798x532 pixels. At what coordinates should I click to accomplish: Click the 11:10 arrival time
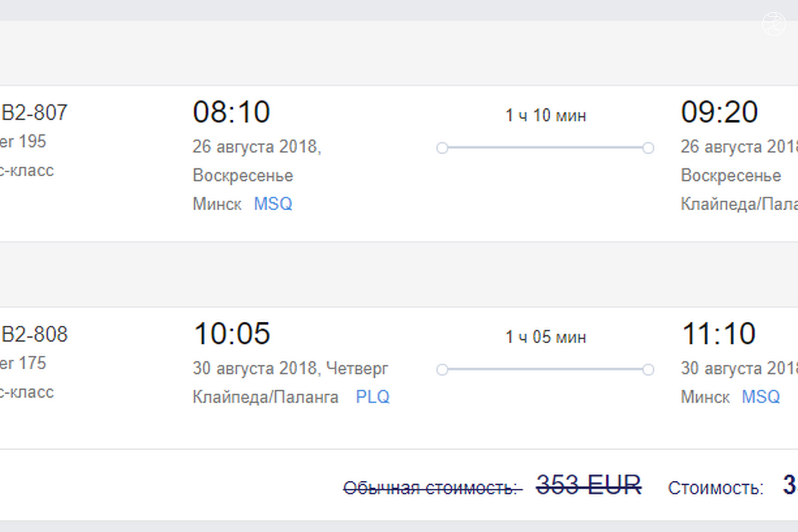[x=718, y=334]
